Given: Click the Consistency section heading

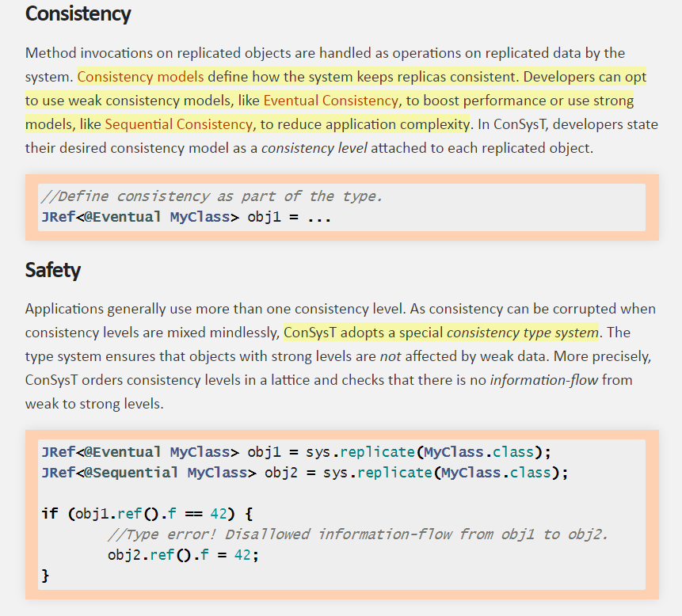Looking at the screenshot, I should [x=78, y=13].
